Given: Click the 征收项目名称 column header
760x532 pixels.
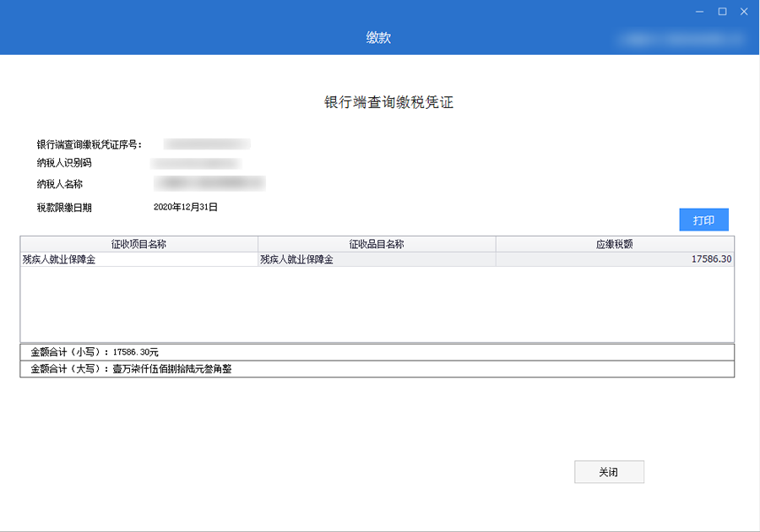Looking at the screenshot, I should click(139, 244).
